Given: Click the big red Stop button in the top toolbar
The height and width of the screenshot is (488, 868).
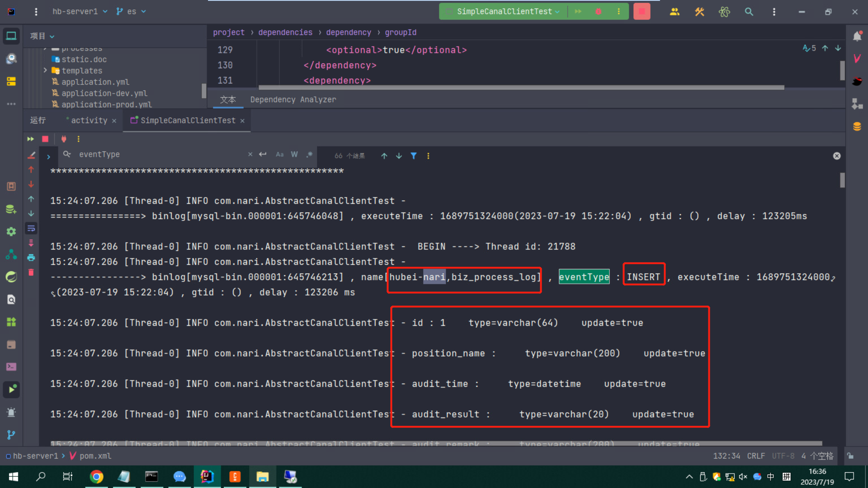Looking at the screenshot, I should [642, 11].
